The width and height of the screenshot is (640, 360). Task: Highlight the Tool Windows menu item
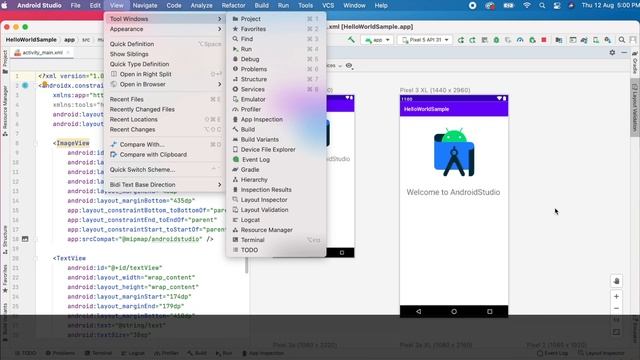pos(165,19)
